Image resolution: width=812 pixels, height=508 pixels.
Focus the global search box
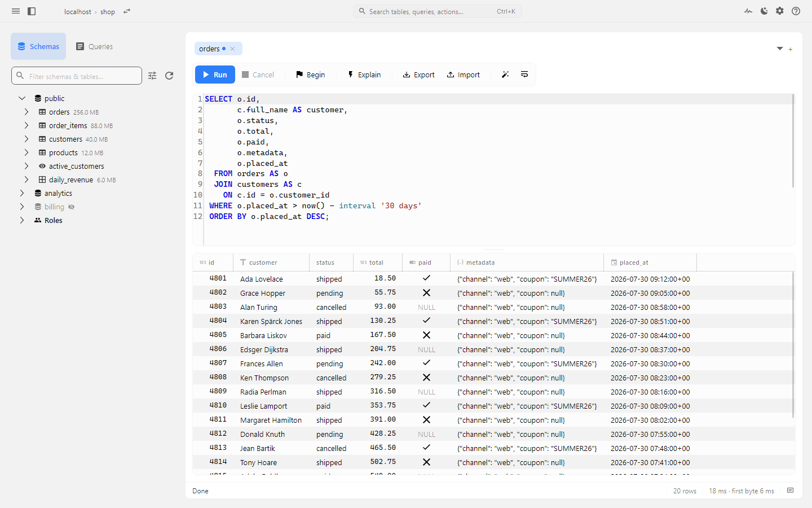click(438, 11)
